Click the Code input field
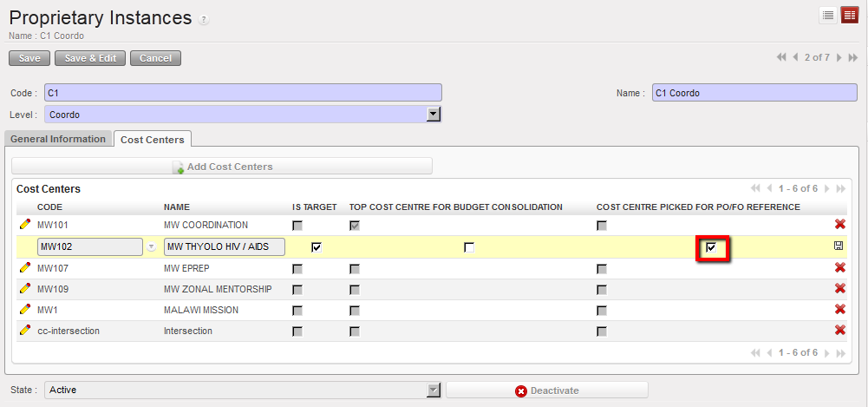868x407 pixels. pyautogui.click(x=243, y=93)
